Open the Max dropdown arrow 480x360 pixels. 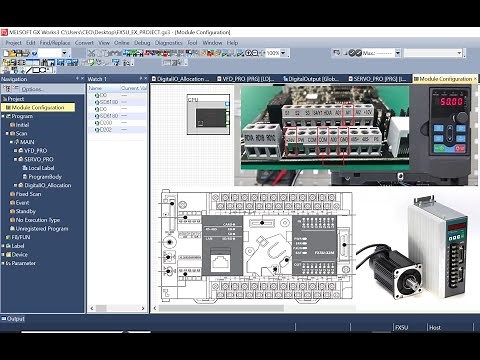click(x=398, y=53)
